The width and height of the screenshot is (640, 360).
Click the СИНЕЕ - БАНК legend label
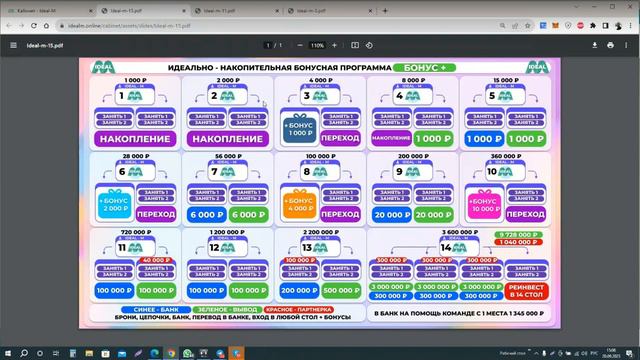(156, 310)
